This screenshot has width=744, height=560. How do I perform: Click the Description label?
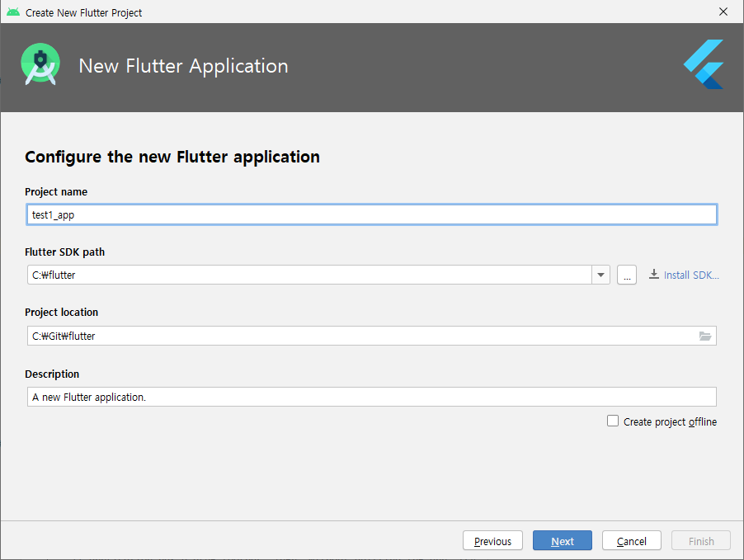tap(52, 374)
